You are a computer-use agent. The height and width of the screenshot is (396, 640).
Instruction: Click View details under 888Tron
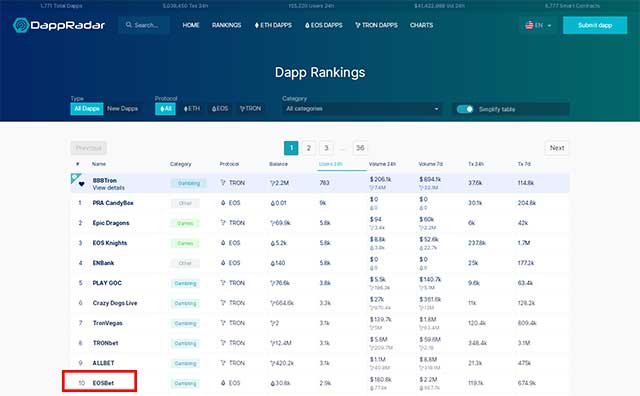click(x=109, y=188)
